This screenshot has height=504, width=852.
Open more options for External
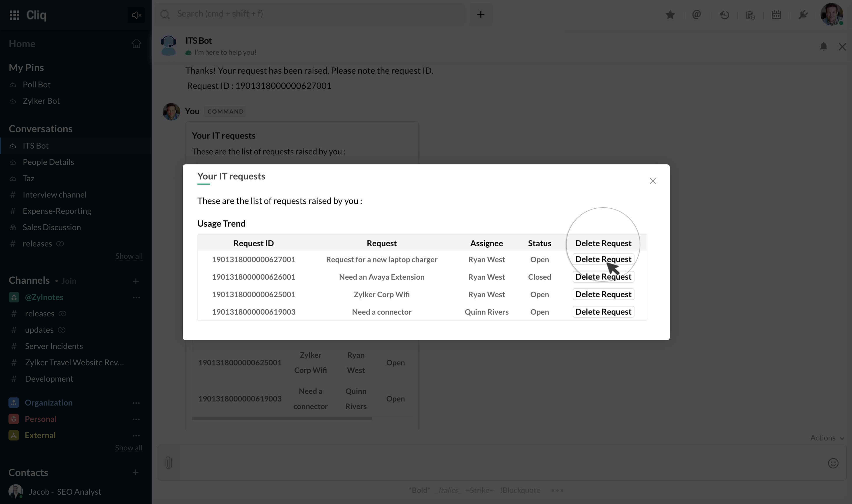(136, 435)
